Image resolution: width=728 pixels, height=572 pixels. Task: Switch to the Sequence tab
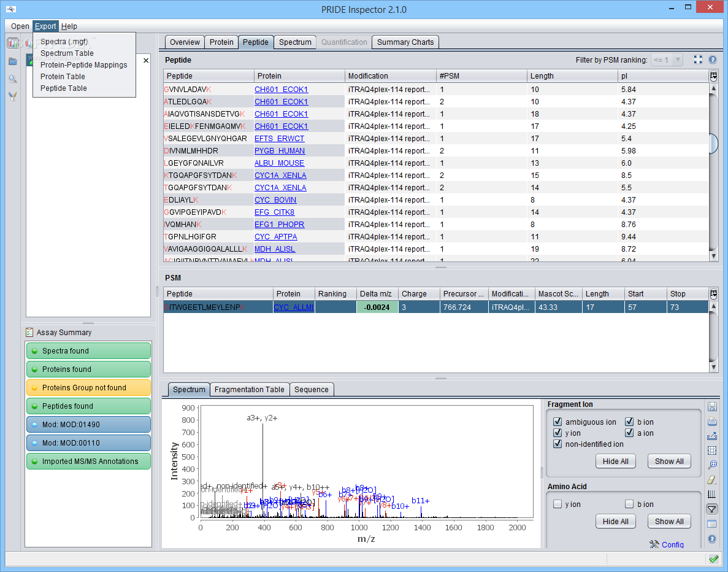coord(311,389)
